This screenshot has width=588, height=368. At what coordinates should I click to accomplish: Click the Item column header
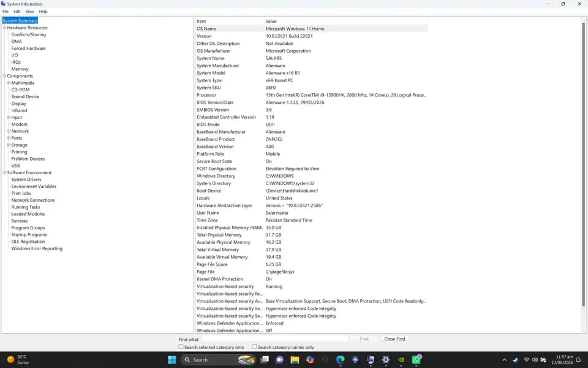tap(230, 21)
